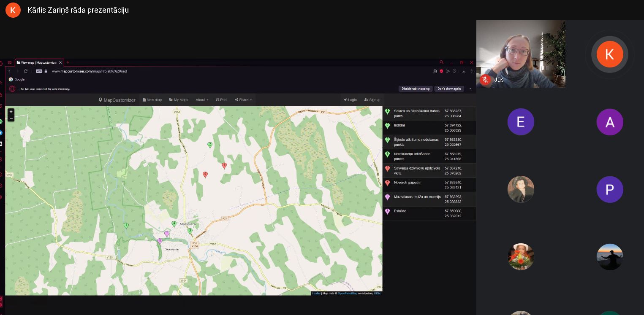
Task: Select purple map marker 7
Action: [x=167, y=234]
